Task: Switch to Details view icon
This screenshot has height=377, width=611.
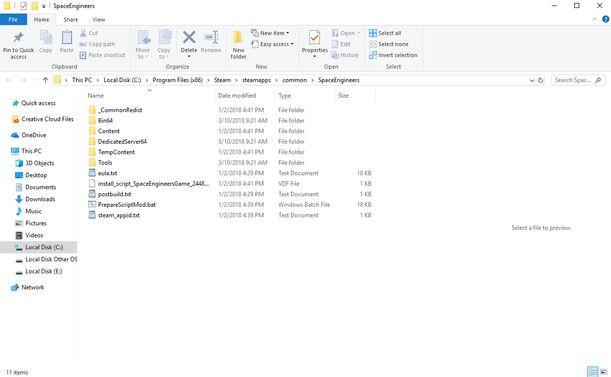Action: pyautogui.click(x=592, y=372)
